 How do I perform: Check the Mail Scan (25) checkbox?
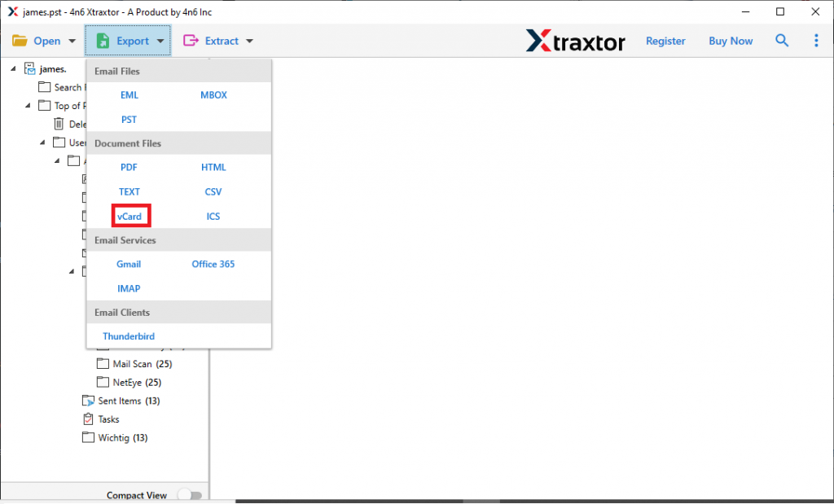pyautogui.click(x=103, y=363)
